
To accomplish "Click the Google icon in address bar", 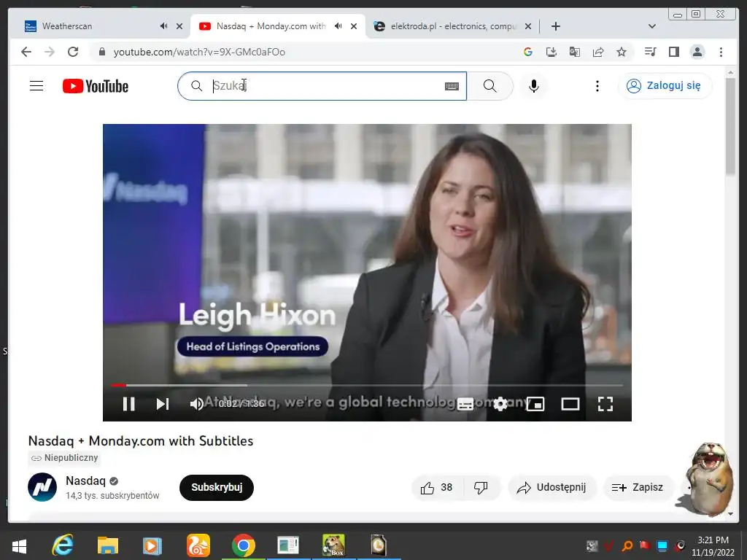I will pos(528,52).
